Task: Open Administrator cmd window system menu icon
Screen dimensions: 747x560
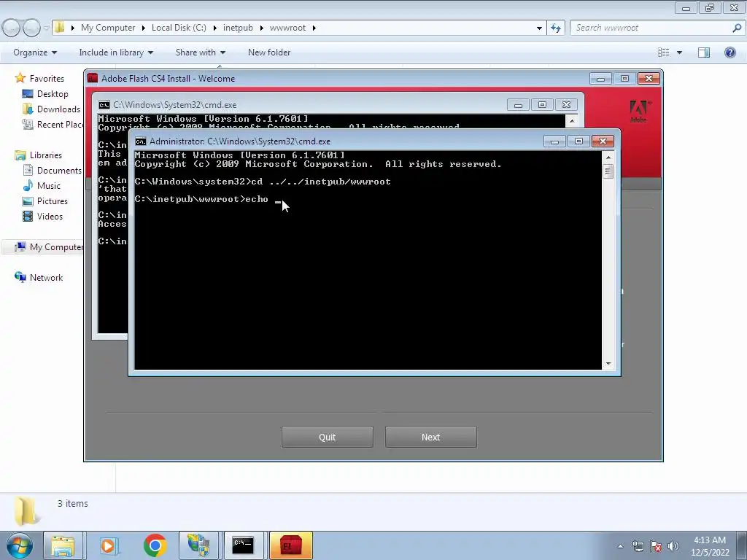Action: (x=141, y=141)
